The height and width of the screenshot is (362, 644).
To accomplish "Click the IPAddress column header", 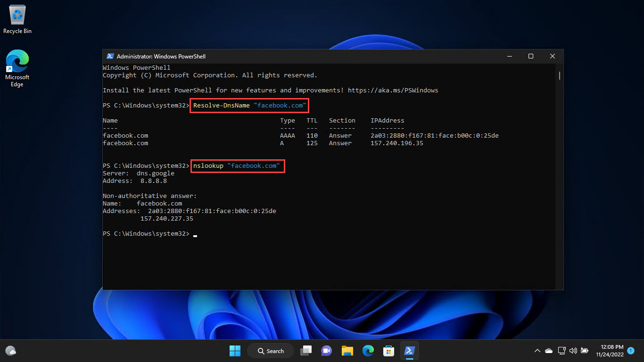I will point(388,120).
